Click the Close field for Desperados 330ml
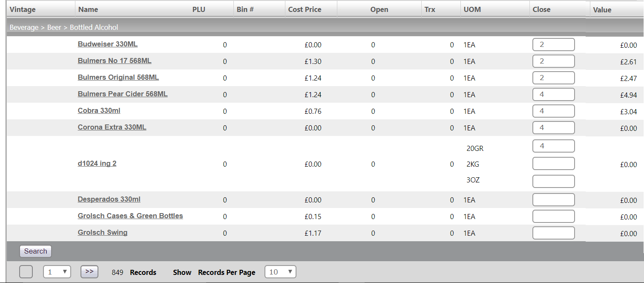This screenshot has width=644, height=283. click(553, 200)
